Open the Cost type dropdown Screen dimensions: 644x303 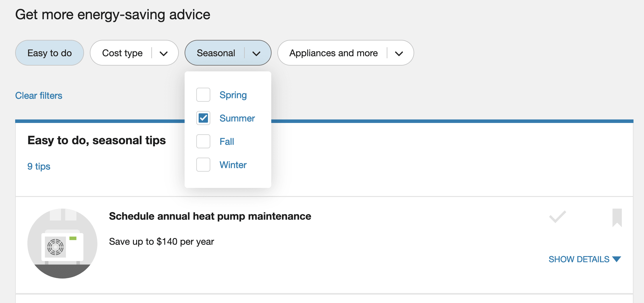point(134,53)
